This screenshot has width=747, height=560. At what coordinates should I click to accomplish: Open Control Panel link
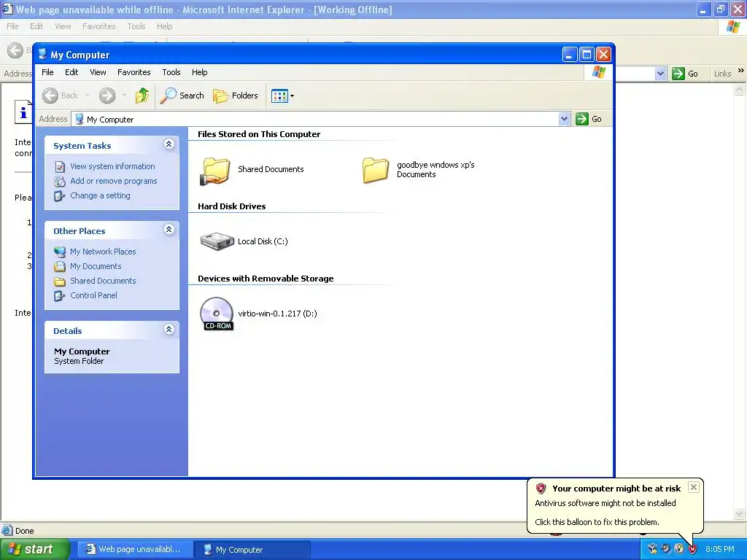tap(93, 295)
